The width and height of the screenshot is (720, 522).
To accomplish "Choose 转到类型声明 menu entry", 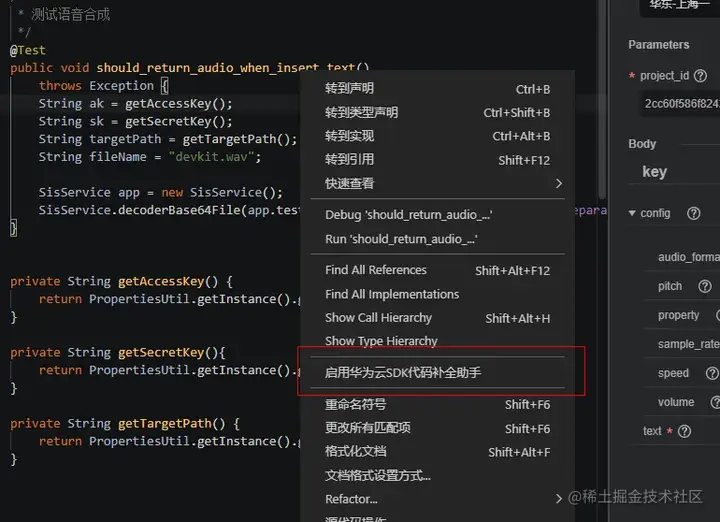I will 437,112.
